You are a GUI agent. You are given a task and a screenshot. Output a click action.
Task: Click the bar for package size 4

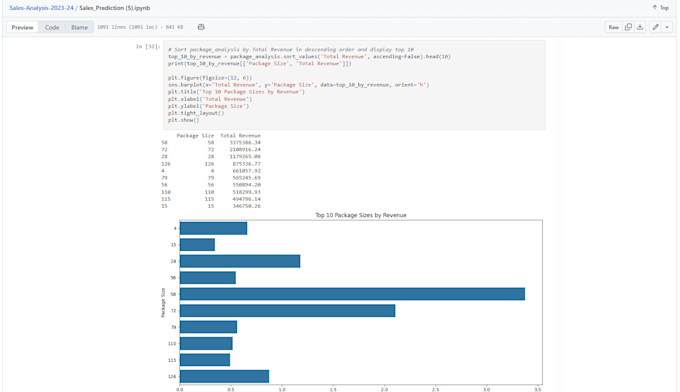click(213, 228)
